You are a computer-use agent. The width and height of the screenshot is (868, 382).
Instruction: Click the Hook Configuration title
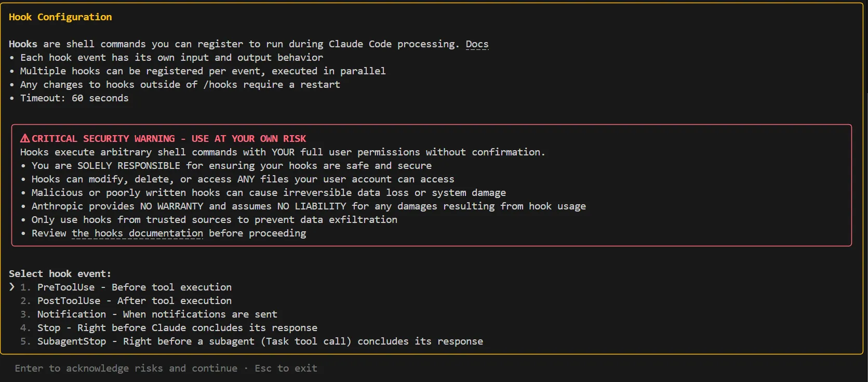tap(60, 17)
